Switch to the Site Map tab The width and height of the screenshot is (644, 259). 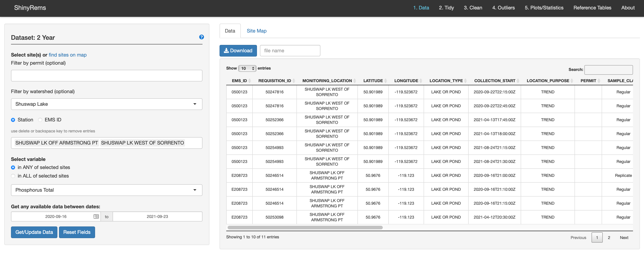[x=256, y=31]
